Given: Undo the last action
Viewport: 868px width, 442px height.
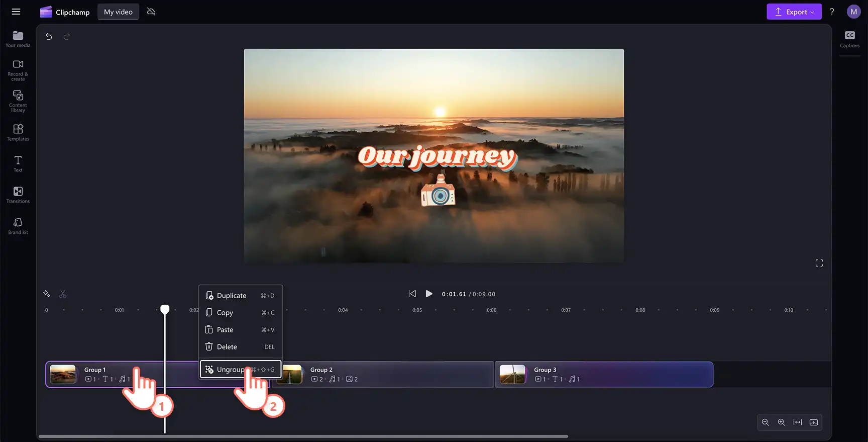Looking at the screenshot, I should point(49,36).
